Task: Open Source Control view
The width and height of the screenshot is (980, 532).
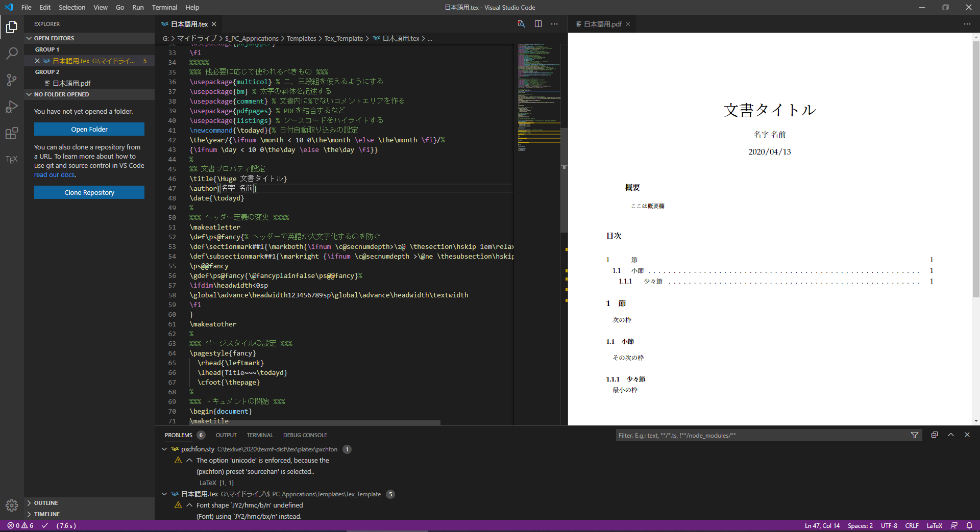Action: [x=12, y=80]
